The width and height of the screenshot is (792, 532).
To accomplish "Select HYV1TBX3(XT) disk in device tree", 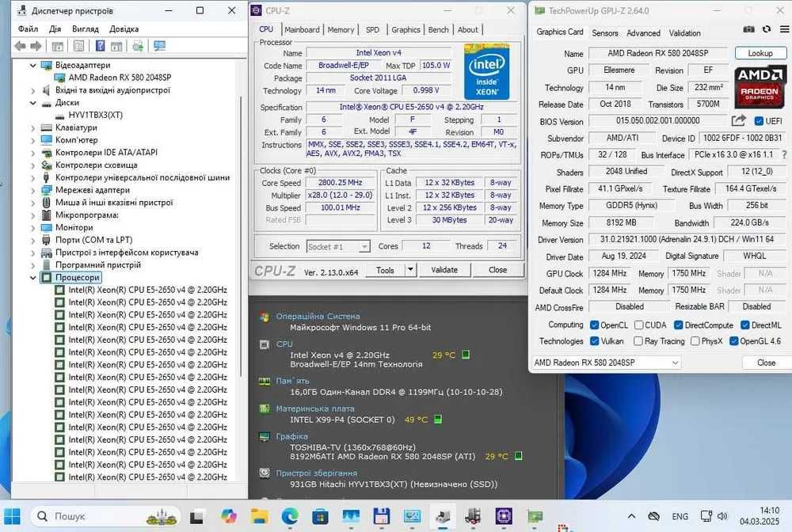I will pyautogui.click(x=96, y=115).
